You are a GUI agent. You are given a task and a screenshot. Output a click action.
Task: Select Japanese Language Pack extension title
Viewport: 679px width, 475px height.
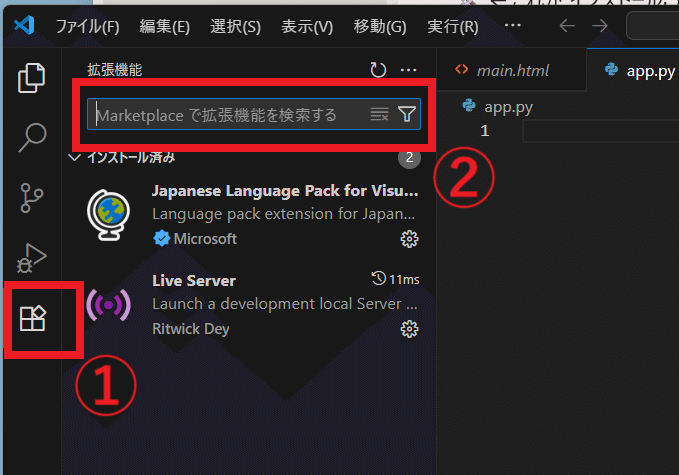click(x=285, y=191)
